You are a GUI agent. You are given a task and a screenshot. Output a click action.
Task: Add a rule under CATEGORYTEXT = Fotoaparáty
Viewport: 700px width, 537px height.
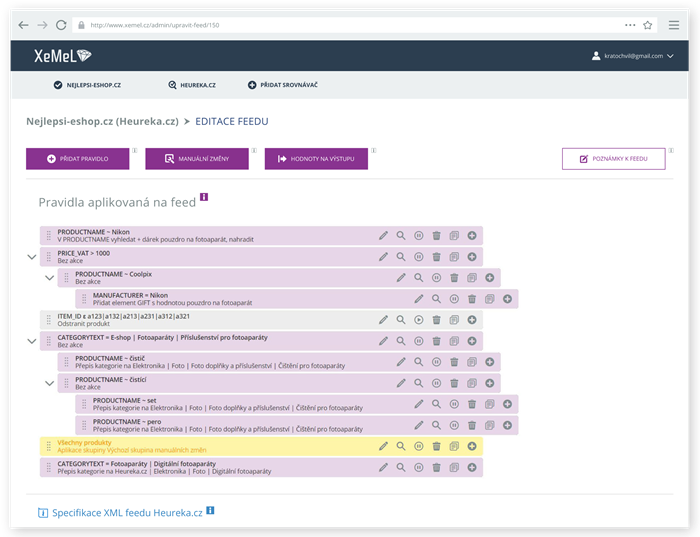[x=472, y=467]
